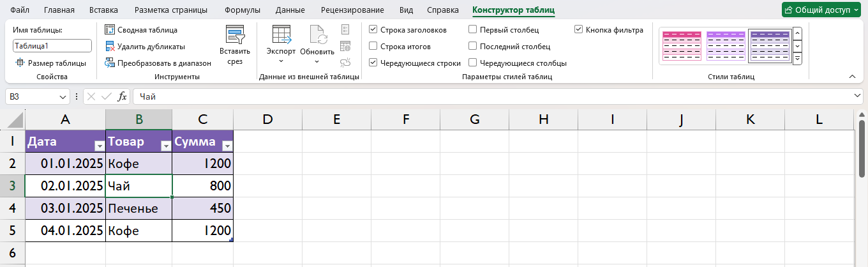Enable Первый столбец checkbox
The height and width of the screenshot is (267, 868).
pos(472,29)
